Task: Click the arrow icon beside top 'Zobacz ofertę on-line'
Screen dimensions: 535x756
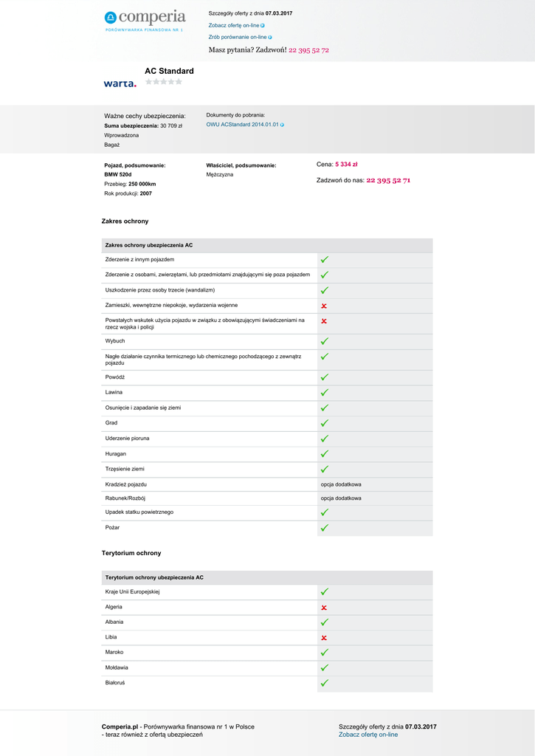Action: click(263, 25)
